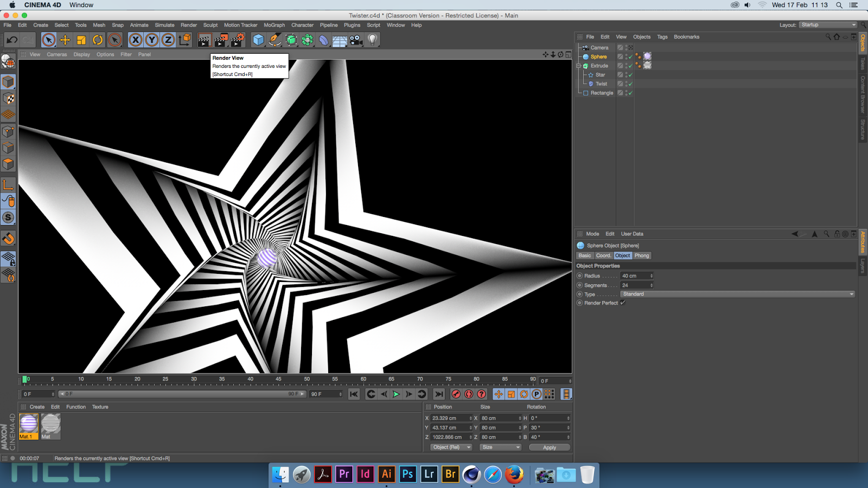Open Edit Render Settings clapperboard with gear
The height and width of the screenshot is (488, 868).
[238, 40]
